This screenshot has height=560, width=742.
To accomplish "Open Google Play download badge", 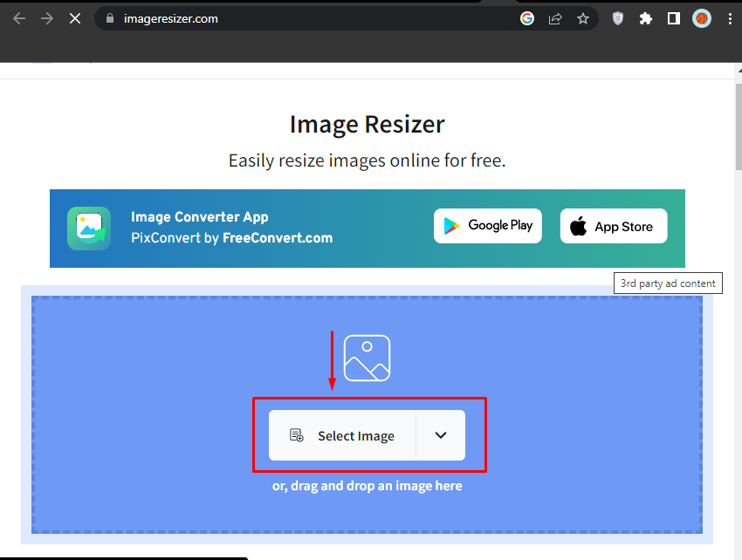I will point(488,226).
